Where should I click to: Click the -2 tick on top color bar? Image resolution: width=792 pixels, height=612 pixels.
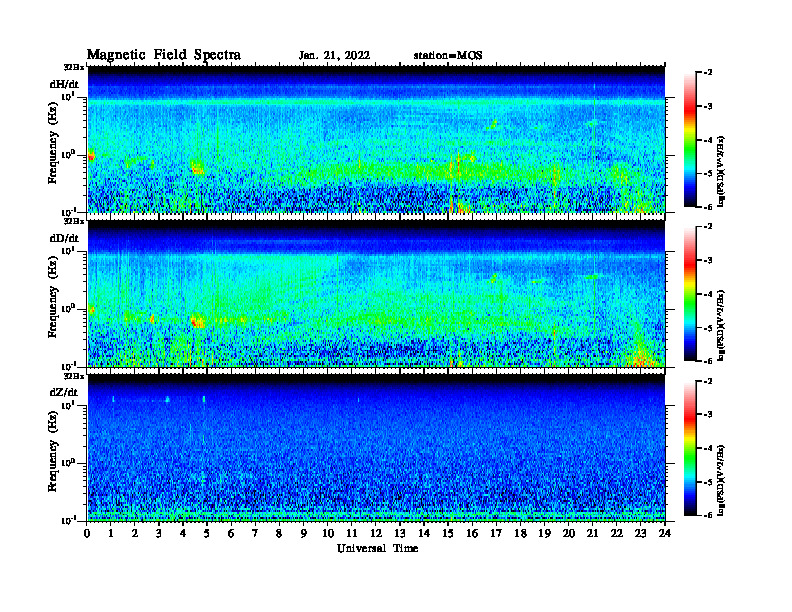708,73
